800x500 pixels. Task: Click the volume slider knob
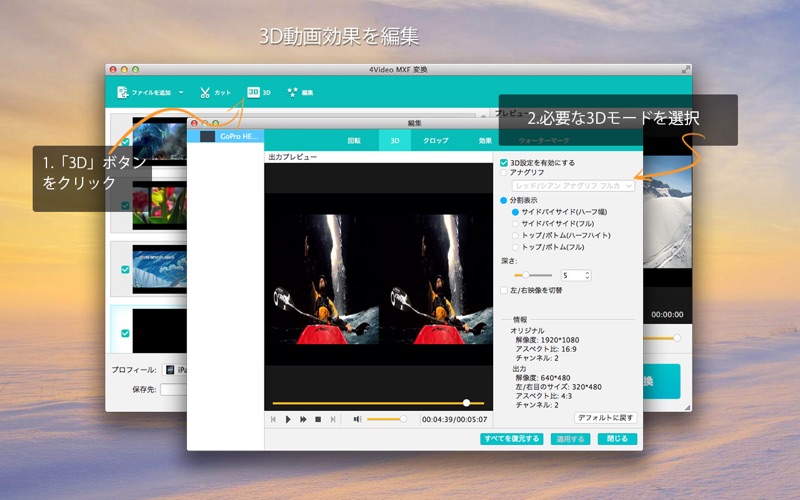pos(403,419)
